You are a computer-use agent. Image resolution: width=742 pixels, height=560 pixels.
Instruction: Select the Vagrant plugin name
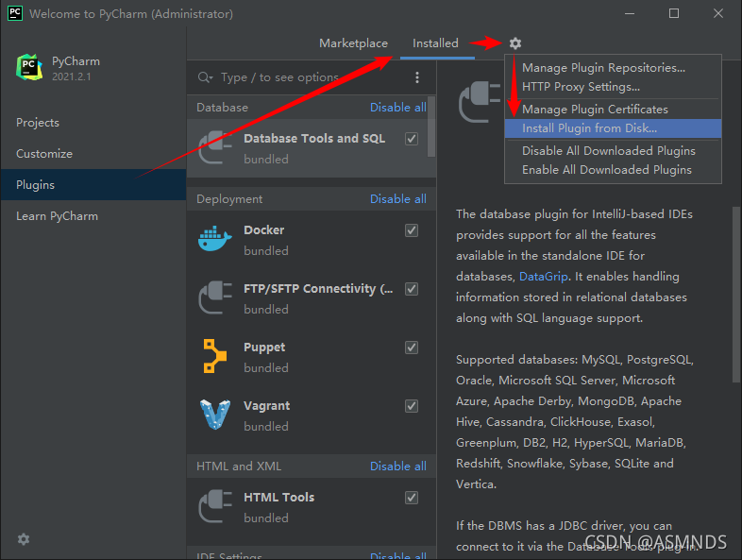pyautogui.click(x=267, y=406)
